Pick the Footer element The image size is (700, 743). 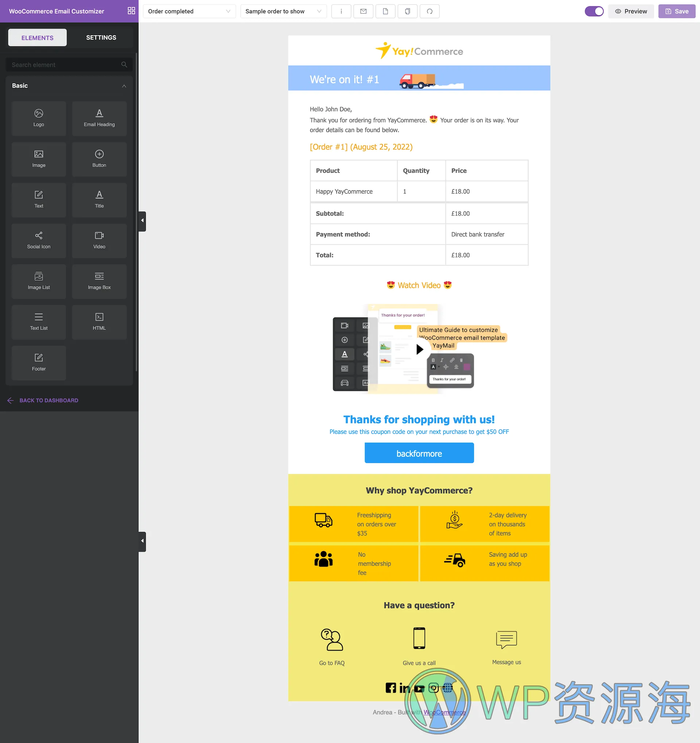coord(39,362)
